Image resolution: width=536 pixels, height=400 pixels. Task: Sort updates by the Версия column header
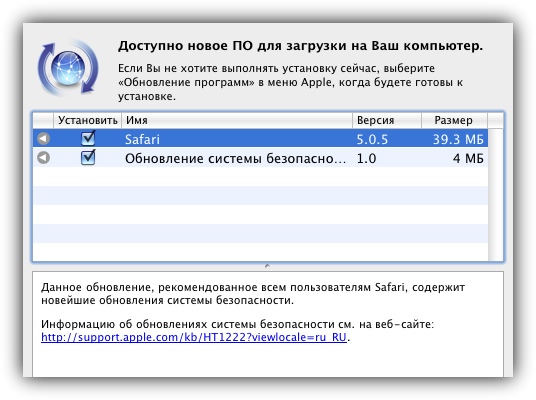coord(387,120)
